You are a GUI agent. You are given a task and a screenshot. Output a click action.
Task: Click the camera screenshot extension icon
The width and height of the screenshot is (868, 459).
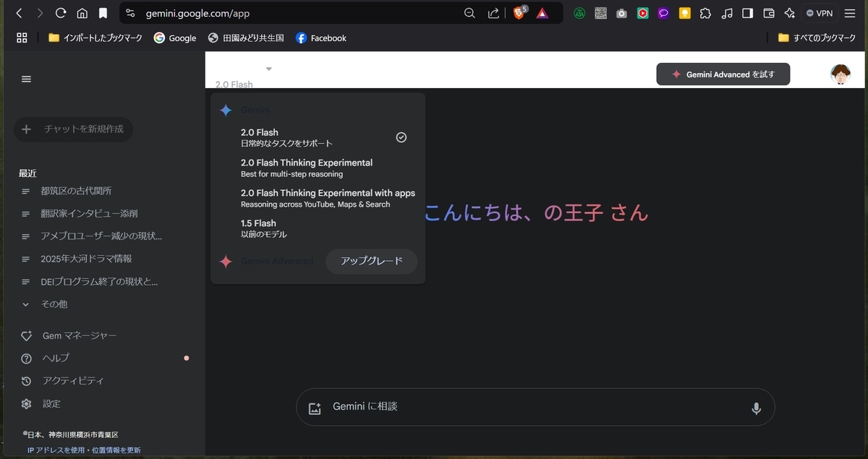(621, 13)
